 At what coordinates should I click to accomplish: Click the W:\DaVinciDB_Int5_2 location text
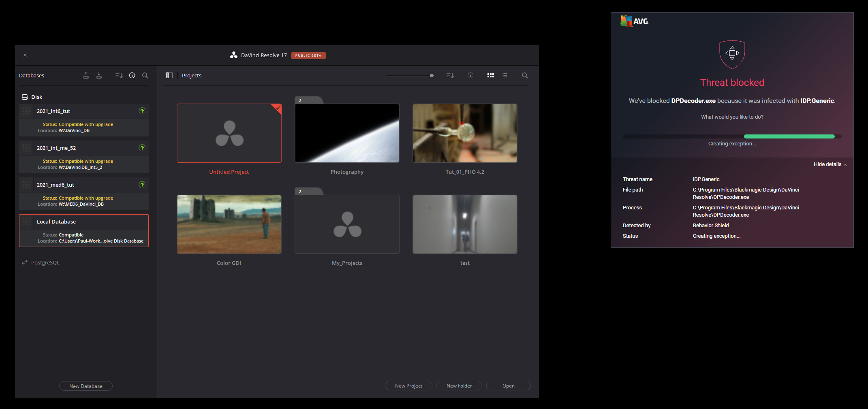click(x=80, y=167)
